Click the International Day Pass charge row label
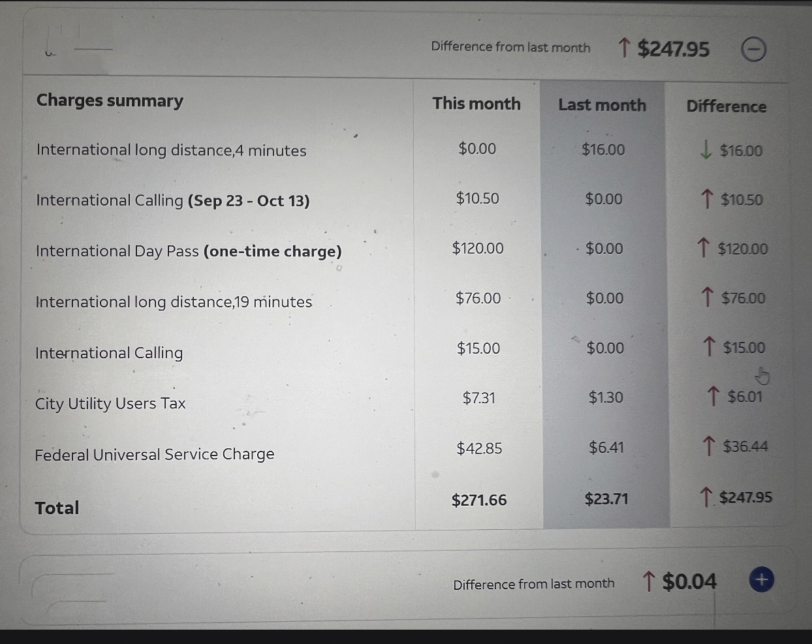Image resolution: width=812 pixels, height=644 pixels. [x=189, y=251]
